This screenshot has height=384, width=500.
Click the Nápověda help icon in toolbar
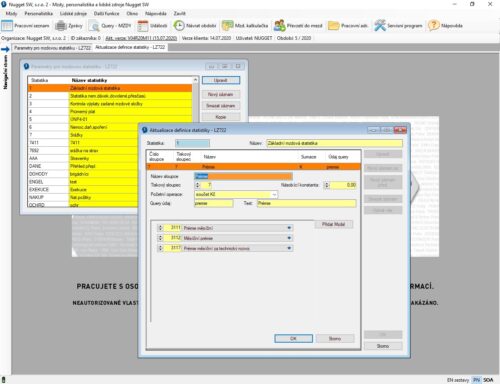[434, 25]
